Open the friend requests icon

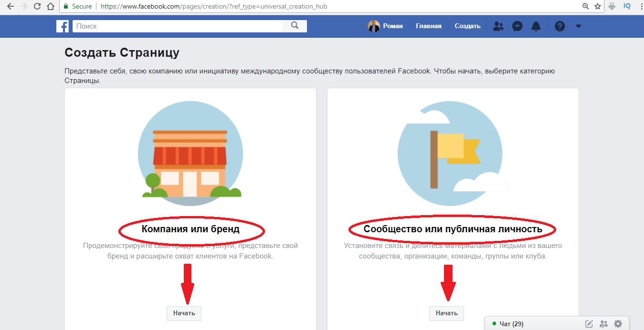pos(498,26)
